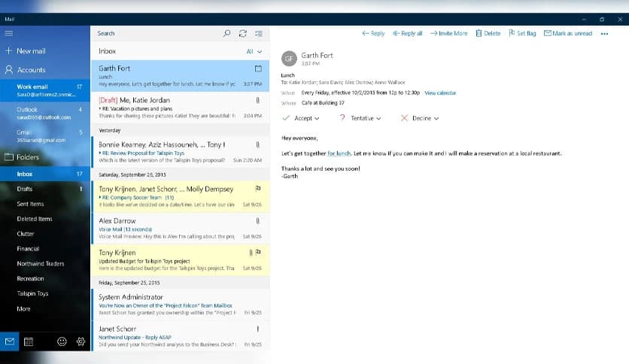Viewport: 629px width, 364px height.
Task: Show More folders
Action: tap(45, 308)
